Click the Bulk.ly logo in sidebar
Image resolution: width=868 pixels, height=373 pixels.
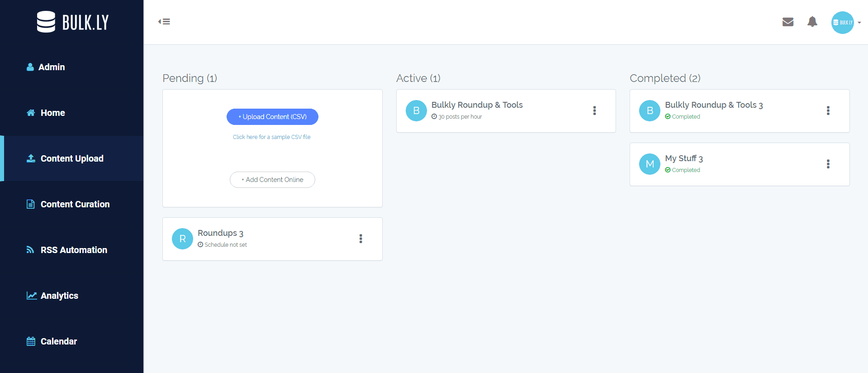click(x=72, y=22)
